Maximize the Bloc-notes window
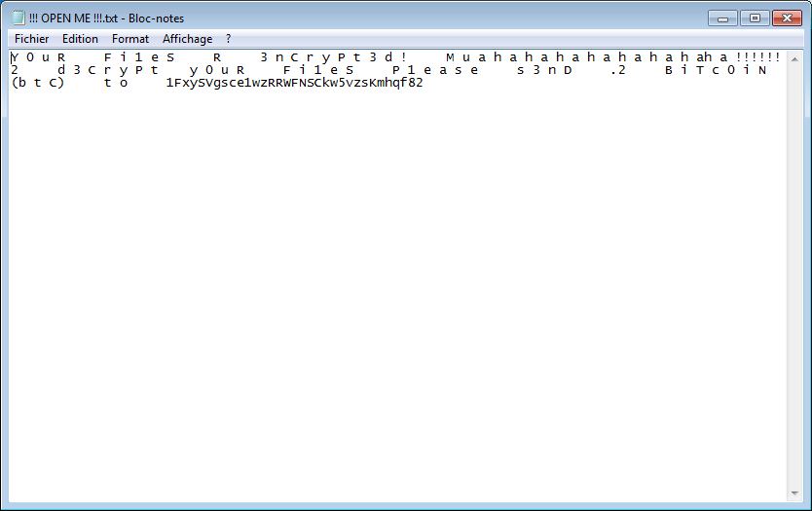812x511 pixels. [754, 18]
